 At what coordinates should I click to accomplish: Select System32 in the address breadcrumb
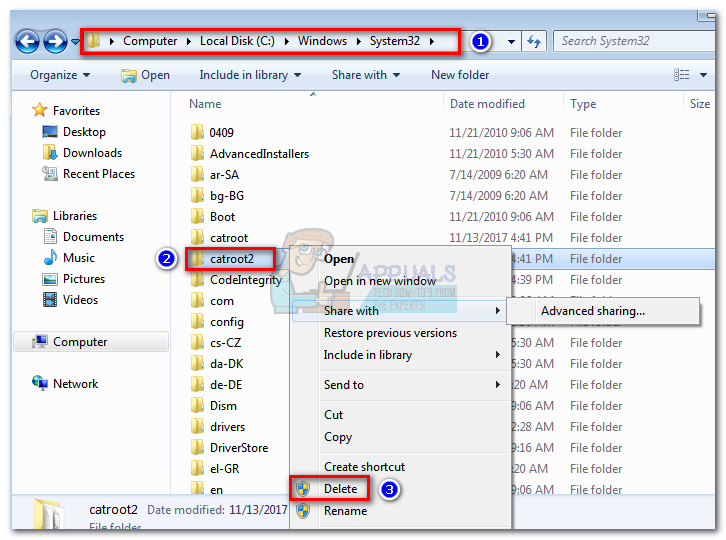pos(394,41)
